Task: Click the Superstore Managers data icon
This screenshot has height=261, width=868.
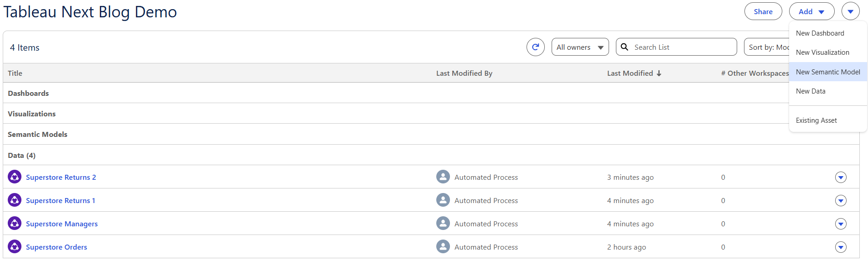Action: tap(15, 223)
